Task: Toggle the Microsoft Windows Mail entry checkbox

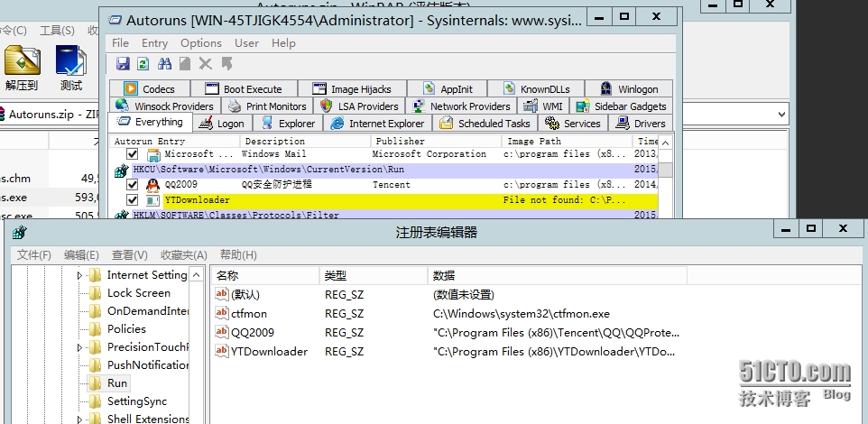Action: tap(132, 154)
